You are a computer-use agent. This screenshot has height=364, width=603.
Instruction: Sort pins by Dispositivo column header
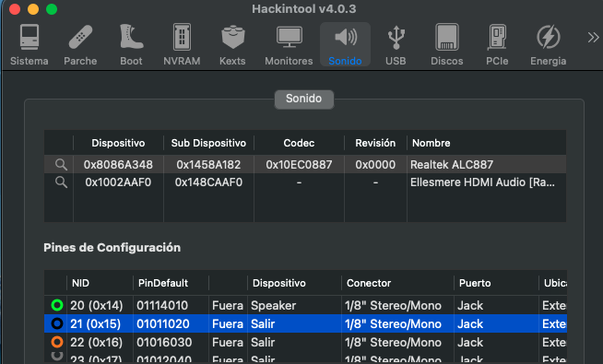coord(294,283)
